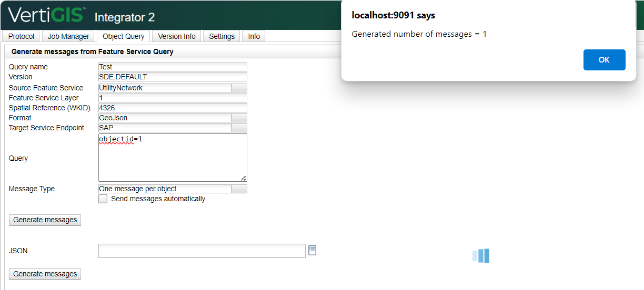Click the VertiGIS Integrator 2 logo

click(82, 15)
